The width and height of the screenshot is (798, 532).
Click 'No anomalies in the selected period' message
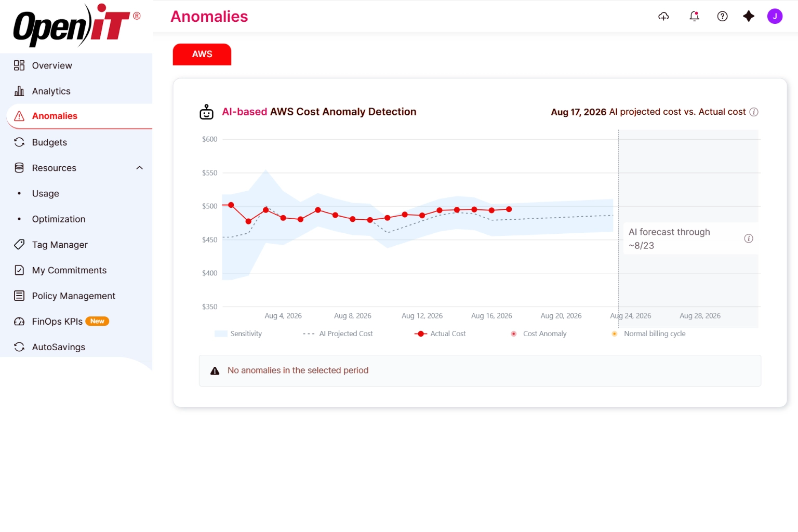click(298, 370)
